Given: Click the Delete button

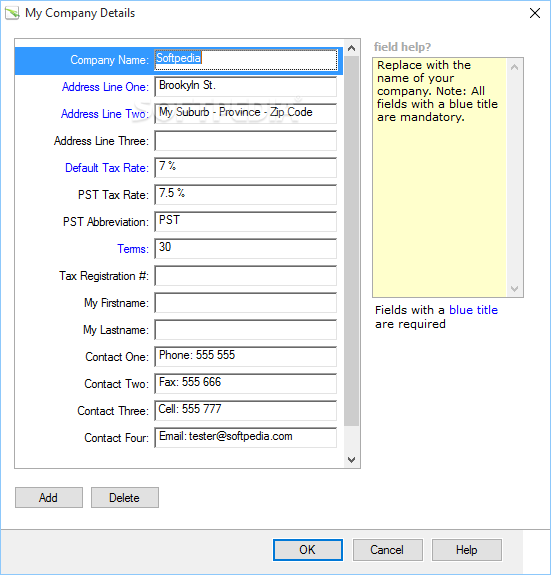Looking at the screenshot, I should tap(125, 498).
